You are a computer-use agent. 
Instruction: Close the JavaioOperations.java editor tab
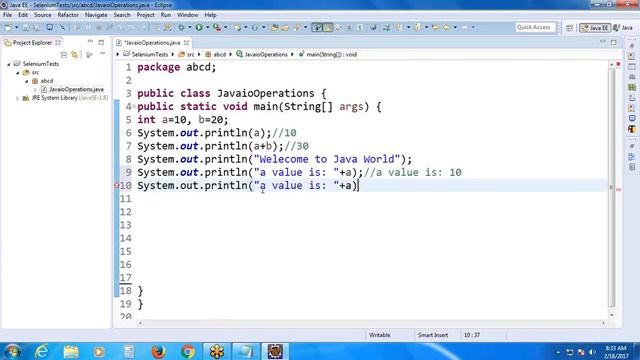coord(186,42)
